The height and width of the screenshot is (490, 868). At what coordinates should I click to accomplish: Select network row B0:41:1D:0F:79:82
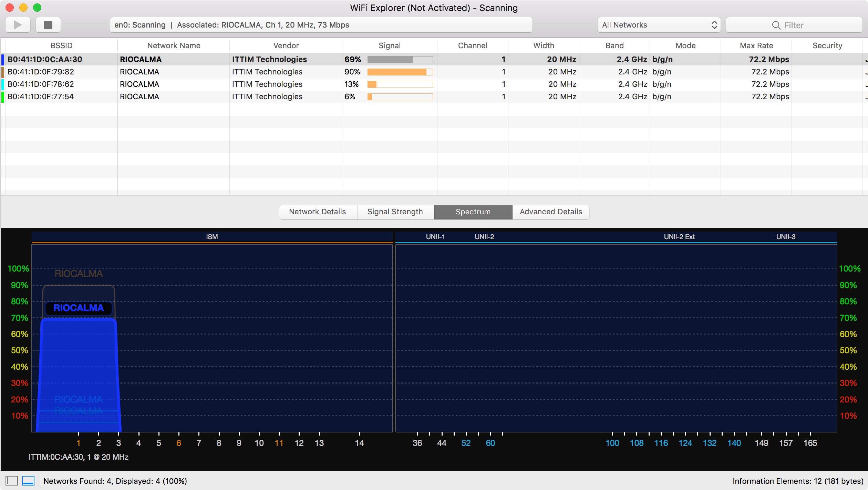(x=41, y=72)
